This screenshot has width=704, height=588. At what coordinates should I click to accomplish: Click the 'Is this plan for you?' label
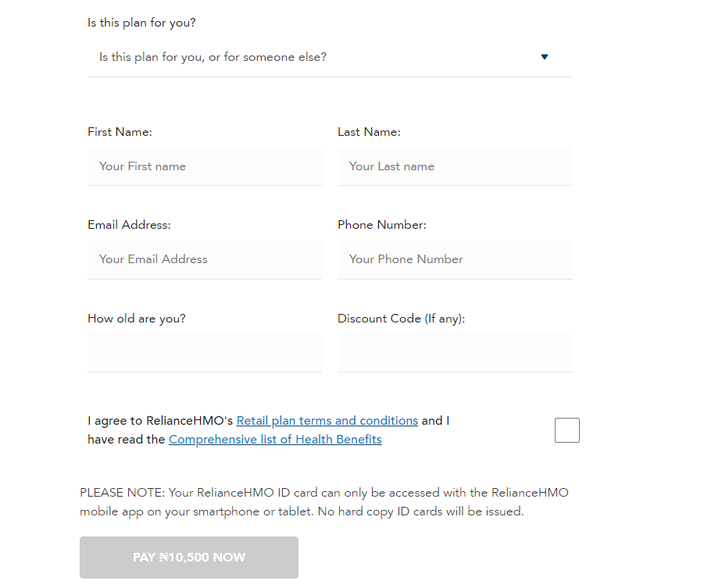(x=141, y=23)
